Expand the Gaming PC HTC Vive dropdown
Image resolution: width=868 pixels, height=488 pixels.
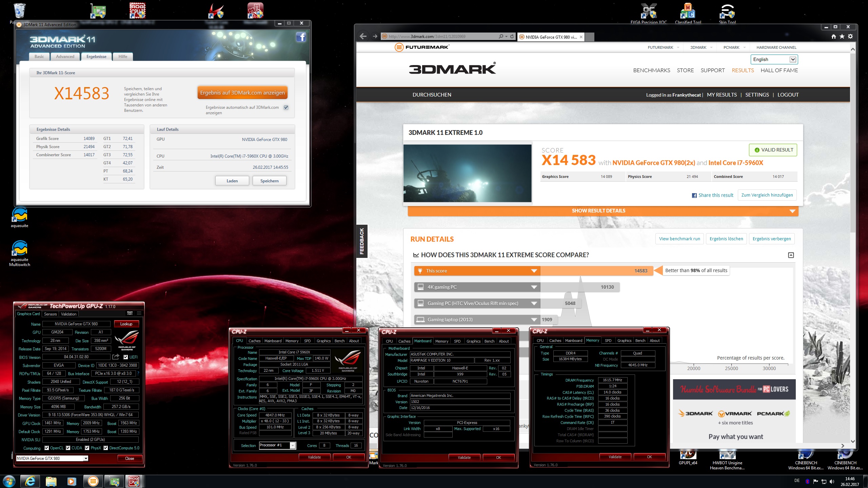(x=534, y=303)
